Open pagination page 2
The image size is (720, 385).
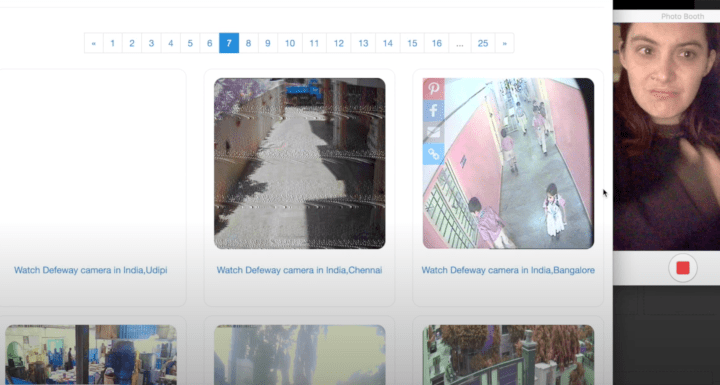pyautogui.click(x=132, y=43)
